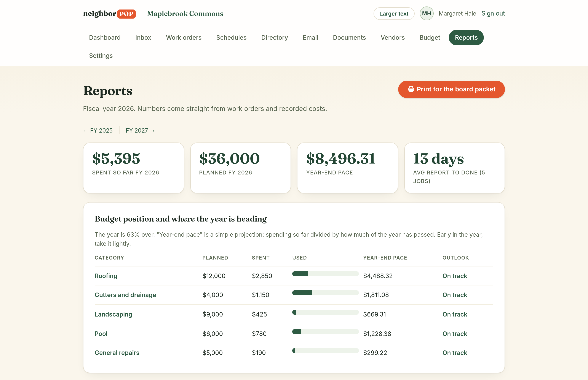Select Pool pace value $1,228.38
The height and width of the screenshot is (380, 588).
[377, 334]
